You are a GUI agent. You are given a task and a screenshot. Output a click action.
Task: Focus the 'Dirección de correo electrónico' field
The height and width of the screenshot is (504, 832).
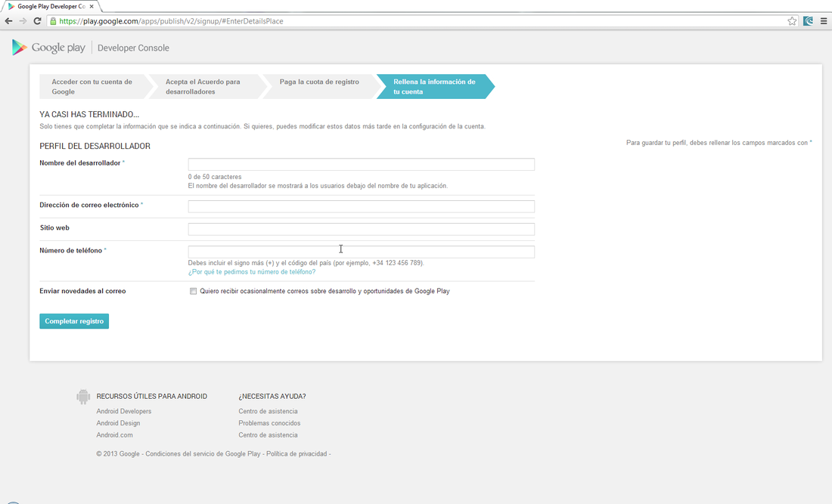(361, 206)
